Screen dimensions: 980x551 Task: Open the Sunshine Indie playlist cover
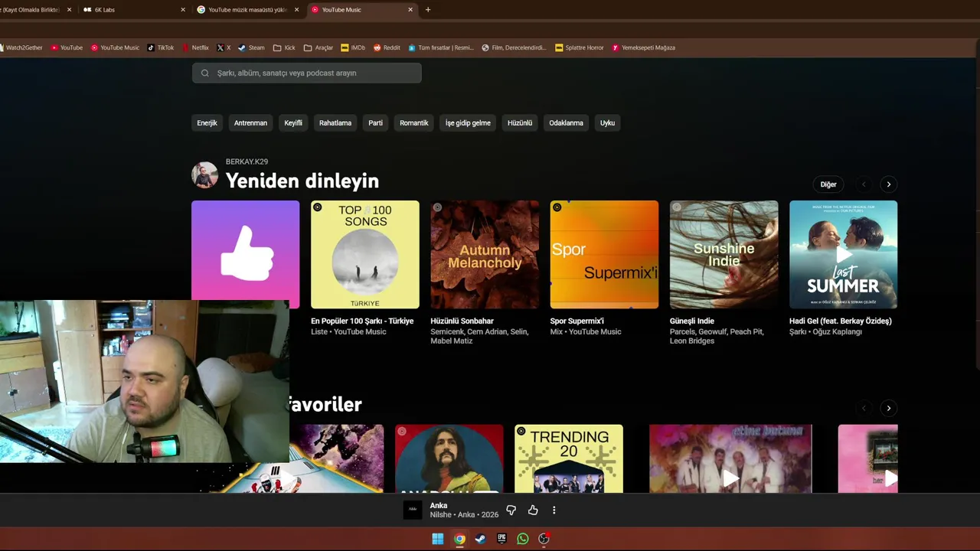tap(724, 254)
